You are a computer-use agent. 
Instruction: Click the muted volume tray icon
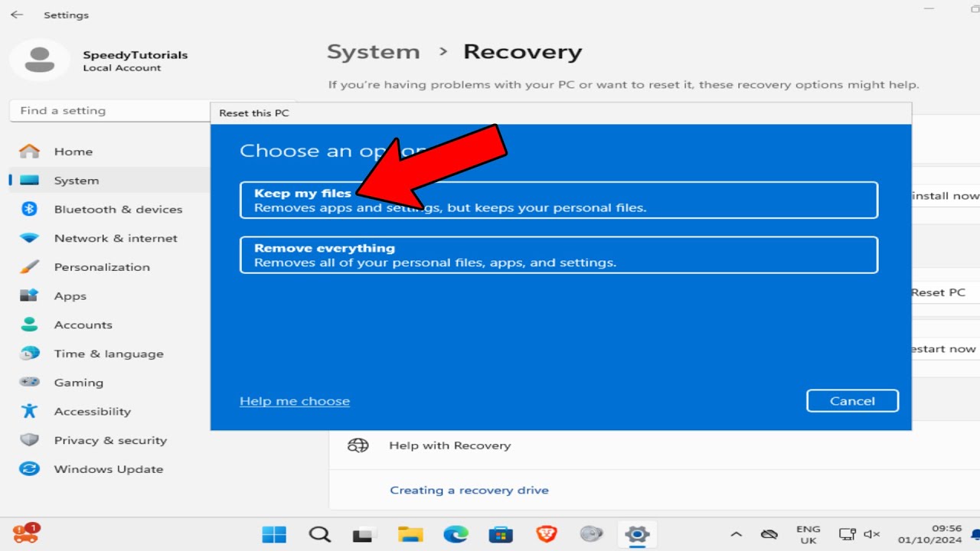coord(872,534)
